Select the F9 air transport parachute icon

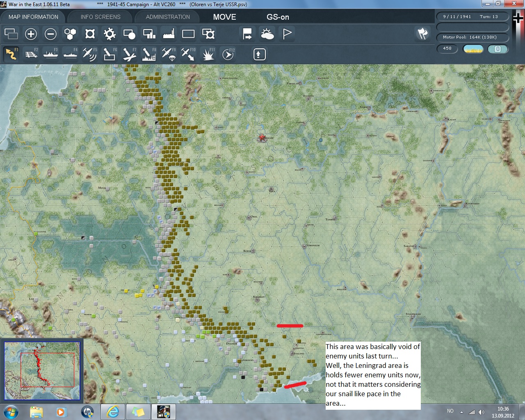169,54
